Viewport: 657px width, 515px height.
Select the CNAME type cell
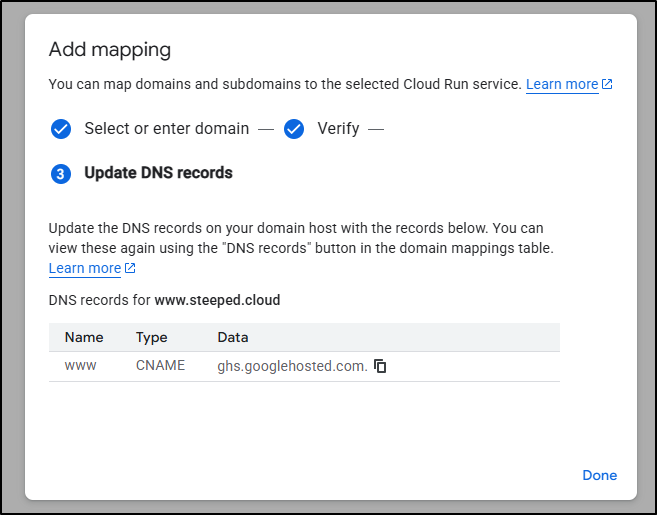[161, 366]
